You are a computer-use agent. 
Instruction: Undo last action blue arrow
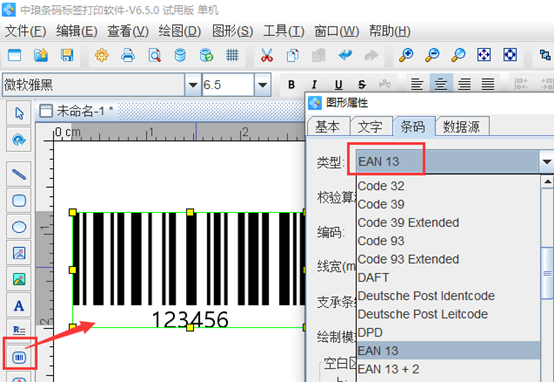345,55
